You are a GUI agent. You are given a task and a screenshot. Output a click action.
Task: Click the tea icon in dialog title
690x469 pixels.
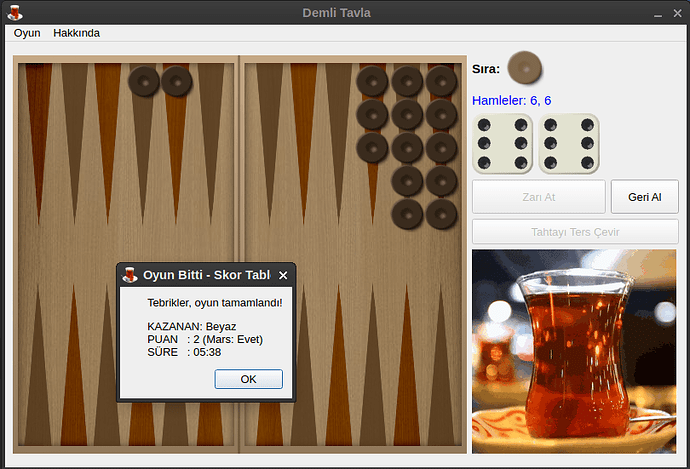click(130, 276)
